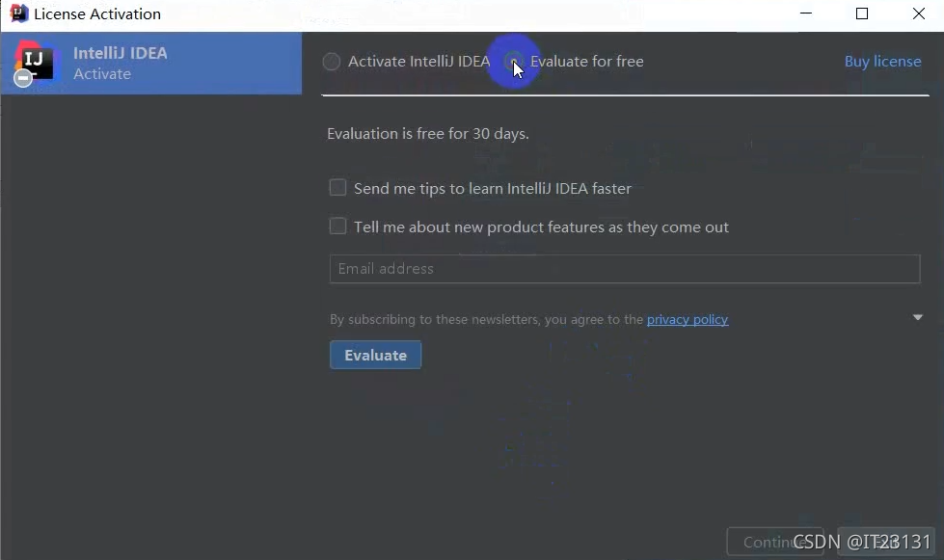Click the Evaluate button
The height and width of the screenshot is (560, 944).
[376, 355]
